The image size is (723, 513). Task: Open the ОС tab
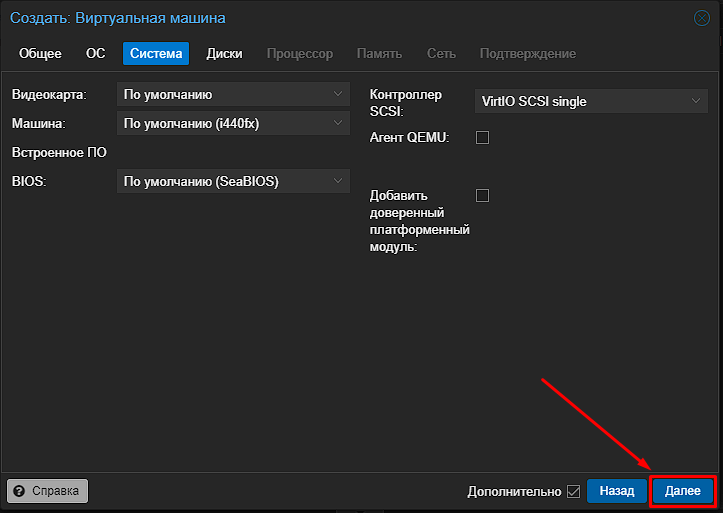tap(95, 53)
